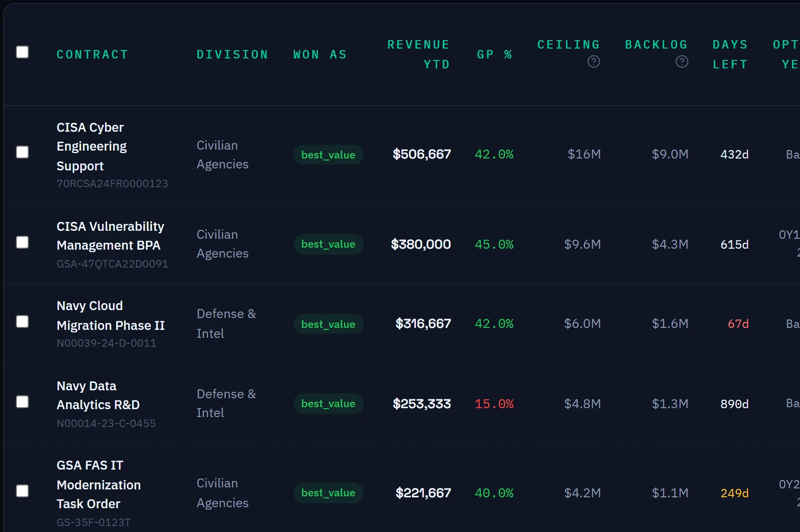
Task: Click the $1.1M backlog value
Action: tap(670, 493)
